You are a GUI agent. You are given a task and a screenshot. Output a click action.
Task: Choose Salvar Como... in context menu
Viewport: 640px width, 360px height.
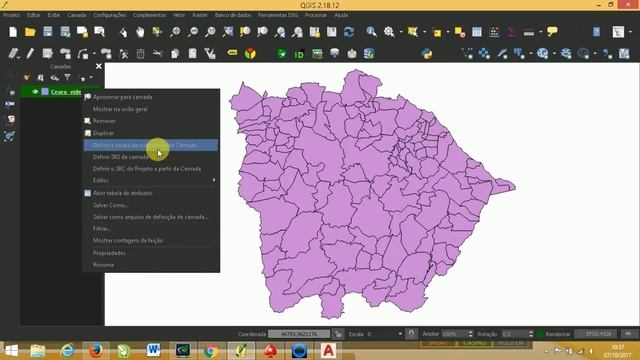pos(111,205)
